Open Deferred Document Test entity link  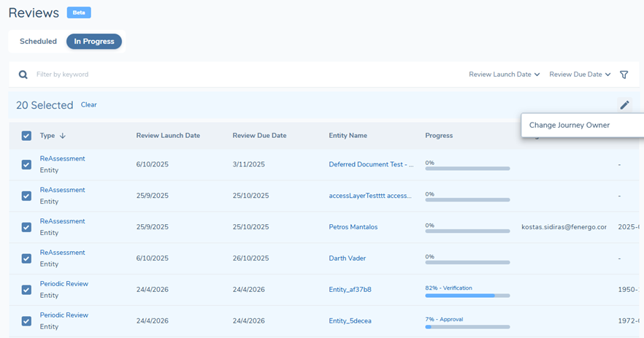pyautogui.click(x=371, y=164)
